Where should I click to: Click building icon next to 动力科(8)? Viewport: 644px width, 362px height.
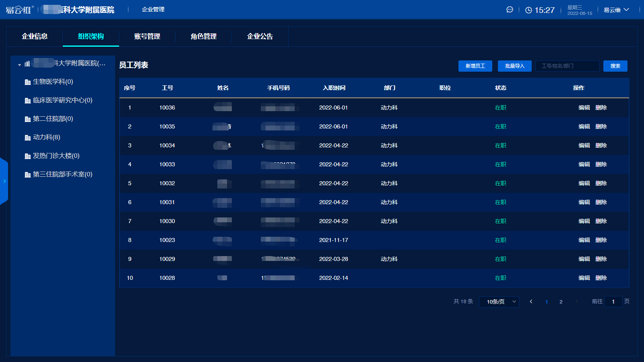28,138
